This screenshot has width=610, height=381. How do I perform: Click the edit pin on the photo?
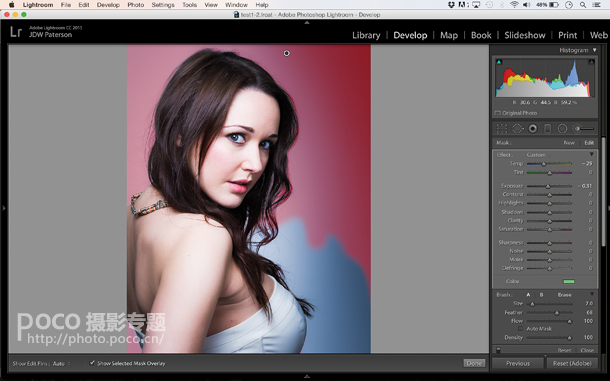(x=287, y=53)
